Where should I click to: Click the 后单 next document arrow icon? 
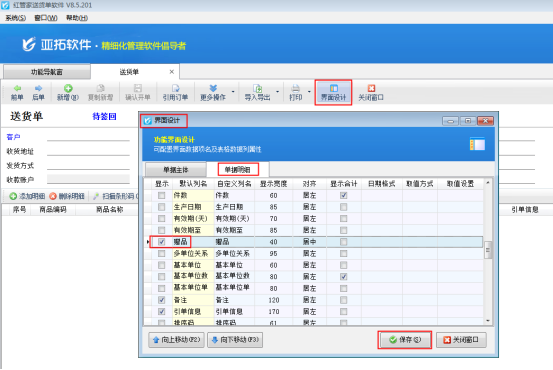pyautogui.click(x=38, y=89)
